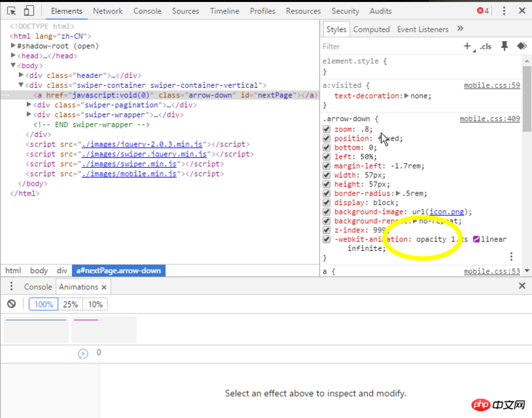This screenshot has height=418, width=532.
Task: Select body in the breadcrumb trail
Action: click(39, 271)
